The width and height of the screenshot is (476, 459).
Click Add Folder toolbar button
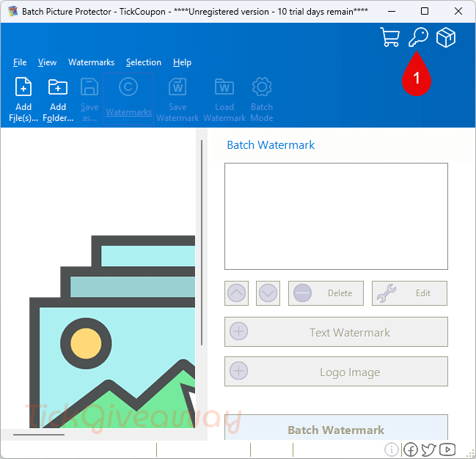[58, 100]
